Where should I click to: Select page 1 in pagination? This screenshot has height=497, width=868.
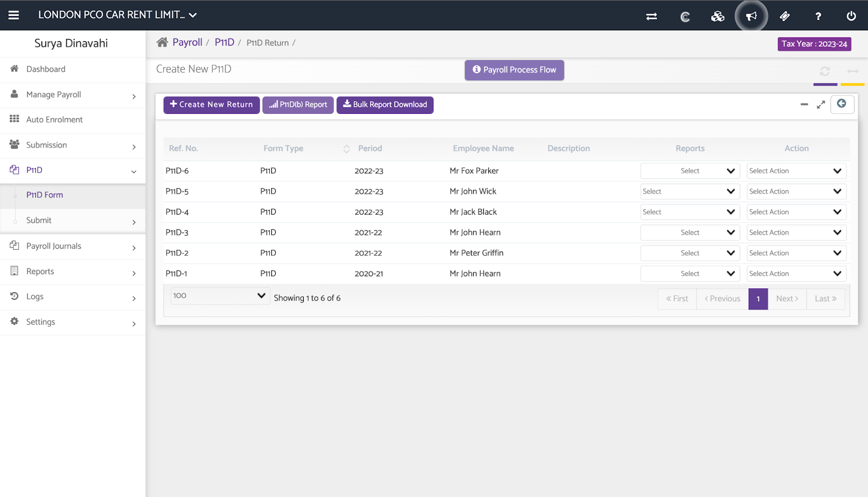tap(758, 299)
